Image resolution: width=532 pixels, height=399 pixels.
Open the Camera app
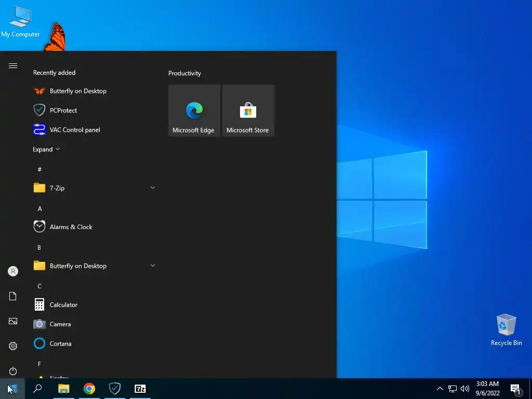pos(94,324)
